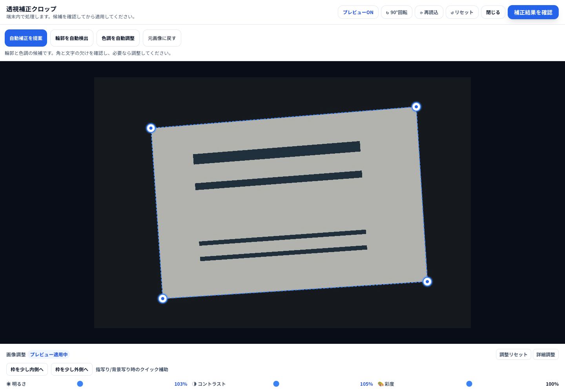Click the top-right crop corner handle

[416, 107]
